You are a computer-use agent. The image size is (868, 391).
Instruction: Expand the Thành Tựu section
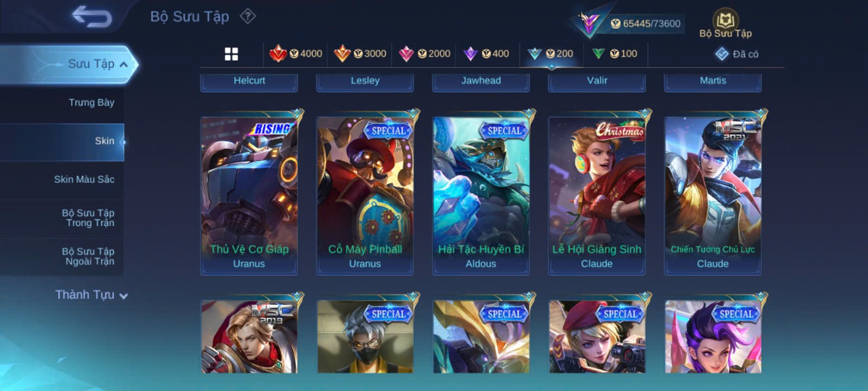coord(91,295)
